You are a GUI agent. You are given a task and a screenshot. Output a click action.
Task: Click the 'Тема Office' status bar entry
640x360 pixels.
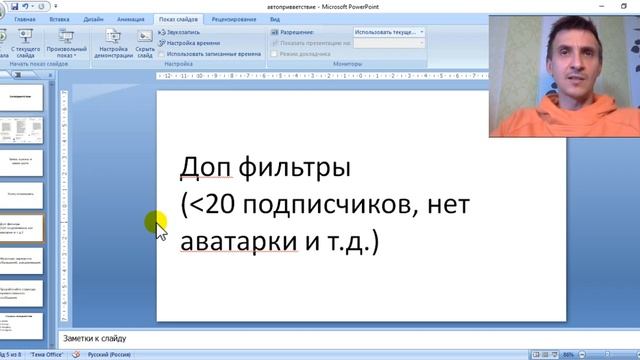pos(47,355)
